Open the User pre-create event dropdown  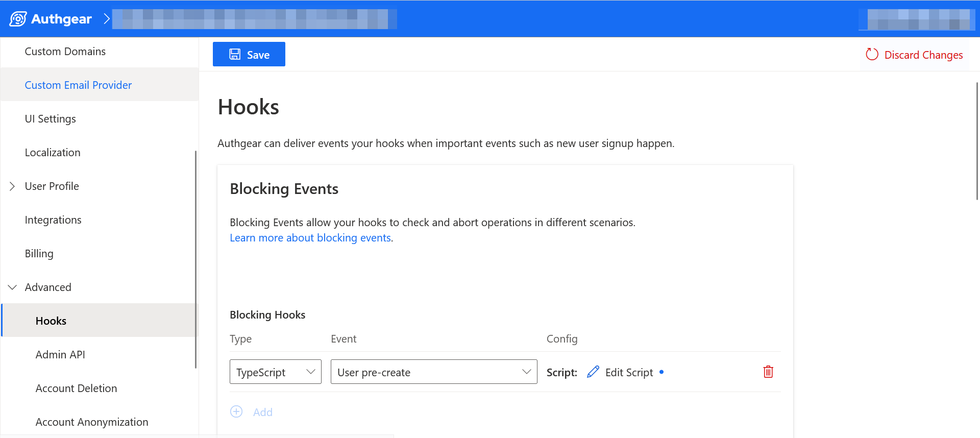click(x=434, y=372)
